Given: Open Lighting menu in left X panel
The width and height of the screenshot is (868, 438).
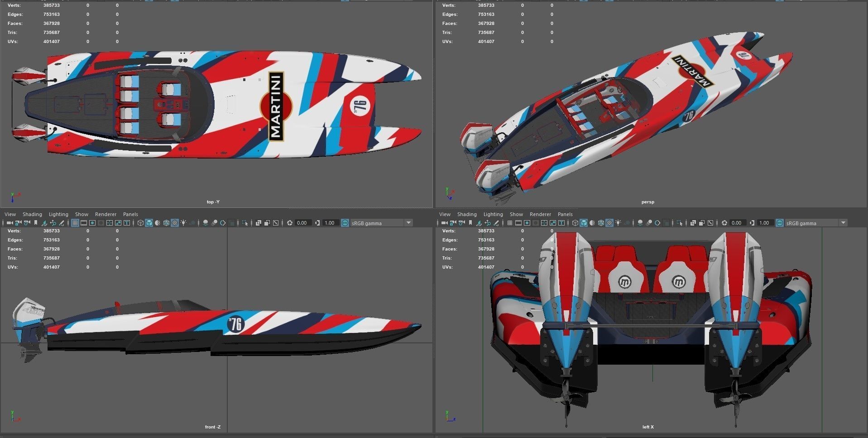Looking at the screenshot, I should point(493,214).
